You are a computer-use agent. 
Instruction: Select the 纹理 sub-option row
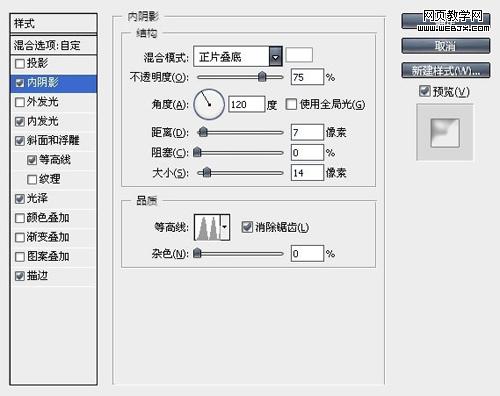[x=54, y=179]
